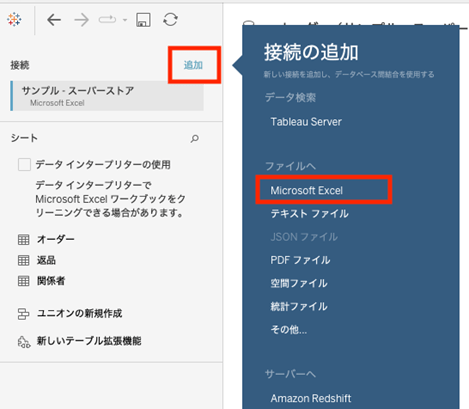Select サンプル - スーパーストア connection
The width and height of the screenshot is (469, 409).
tap(107, 96)
